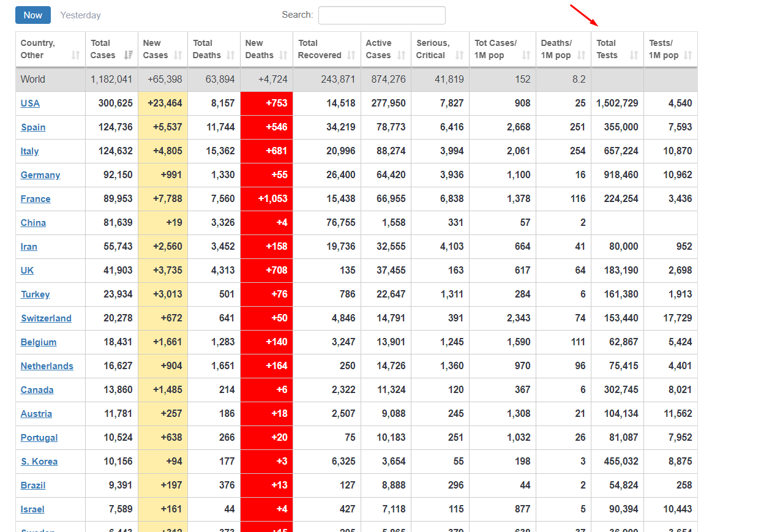This screenshot has width=772, height=532.
Task: Switch to the Yesterday tab
Action: pyautogui.click(x=80, y=15)
